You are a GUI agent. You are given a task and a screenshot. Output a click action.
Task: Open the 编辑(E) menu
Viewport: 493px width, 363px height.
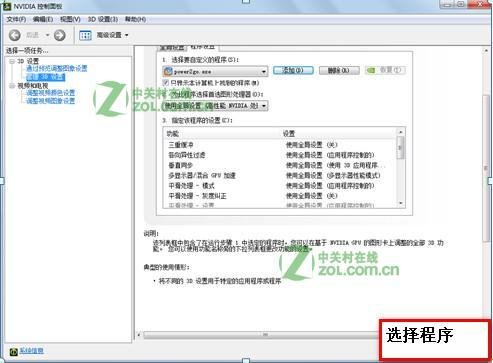point(43,19)
